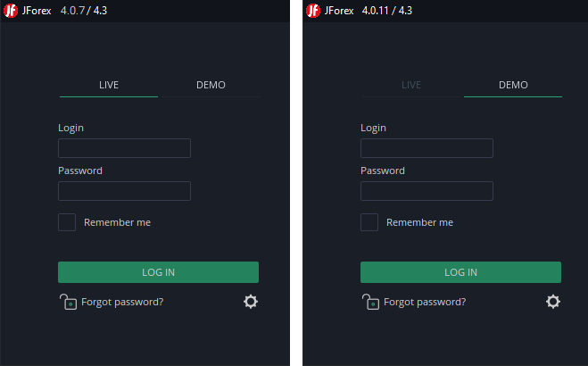Switch to DEMO tab in 4.0.7 window
The height and width of the screenshot is (366, 588).
pos(211,85)
